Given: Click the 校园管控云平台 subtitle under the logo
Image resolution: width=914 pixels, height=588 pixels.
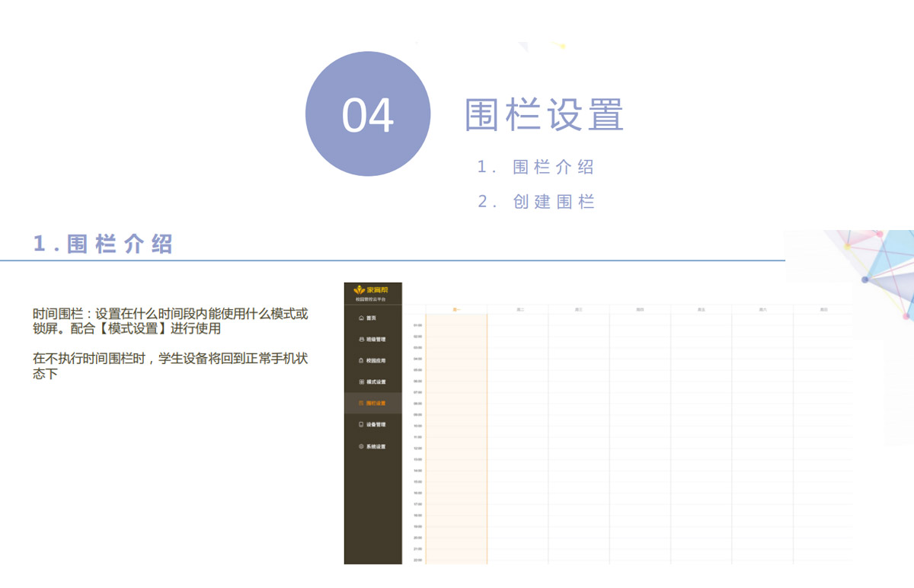Looking at the screenshot, I should coord(372,299).
